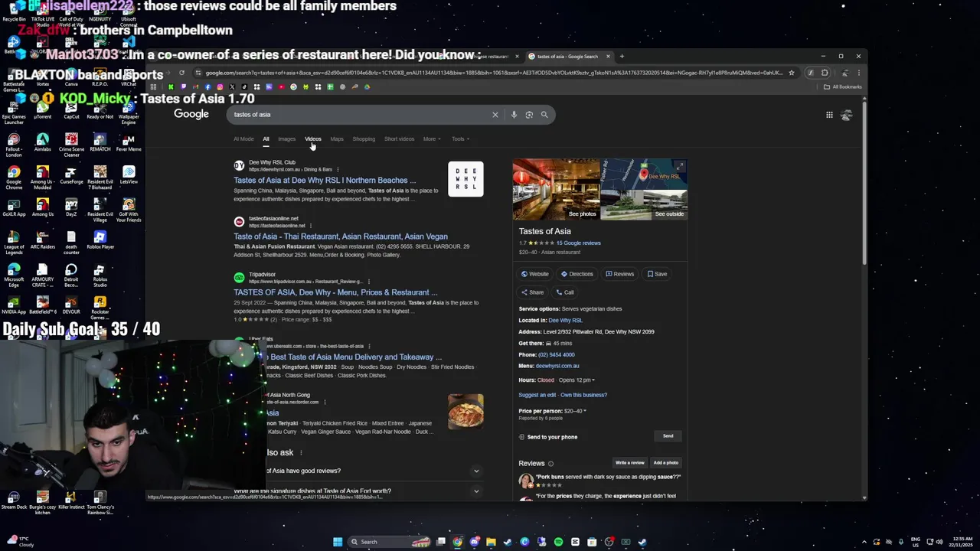Image resolution: width=980 pixels, height=551 pixels.
Task: Open File Explorer from the taskbar
Action: click(491, 542)
